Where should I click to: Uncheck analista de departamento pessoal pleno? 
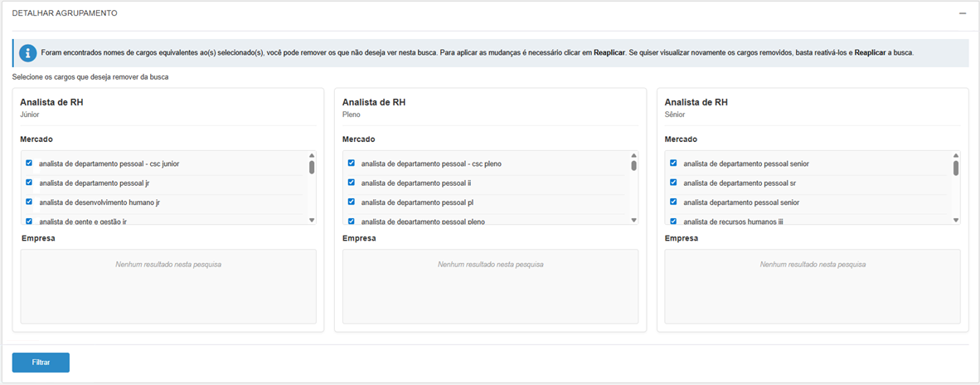coord(352,221)
